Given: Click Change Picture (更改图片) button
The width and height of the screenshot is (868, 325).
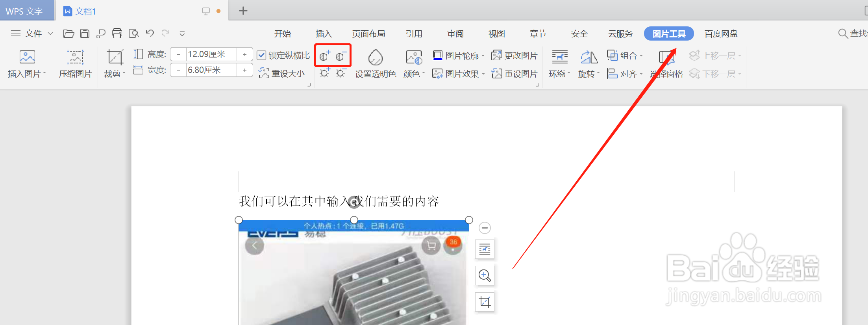Looking at the screenshot, I should [515, 56].
